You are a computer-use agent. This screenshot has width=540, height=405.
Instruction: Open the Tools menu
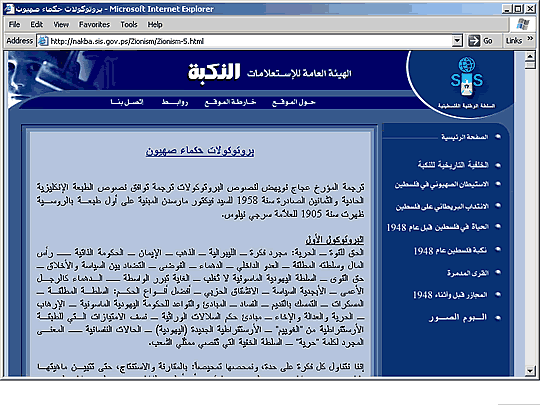coord(129,24)
